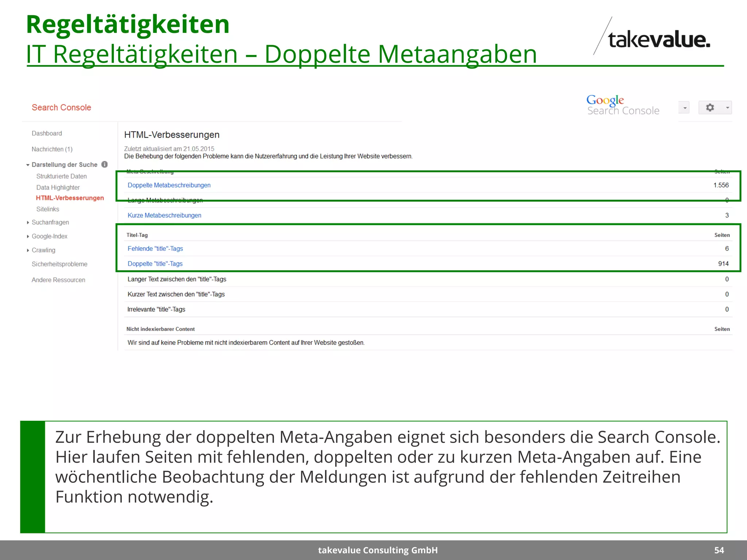The image size is (747, 560).
Task: Click the HTML-Verbesserungen page heading
Action: [172, 135]
